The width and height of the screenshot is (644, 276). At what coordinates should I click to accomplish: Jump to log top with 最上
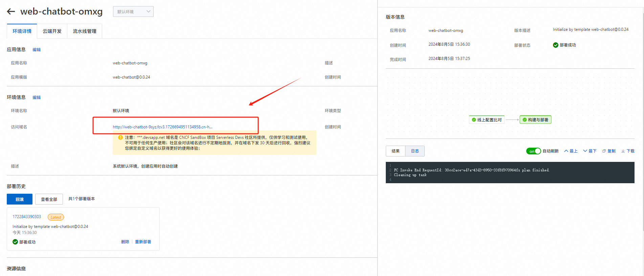click(571, 151)
